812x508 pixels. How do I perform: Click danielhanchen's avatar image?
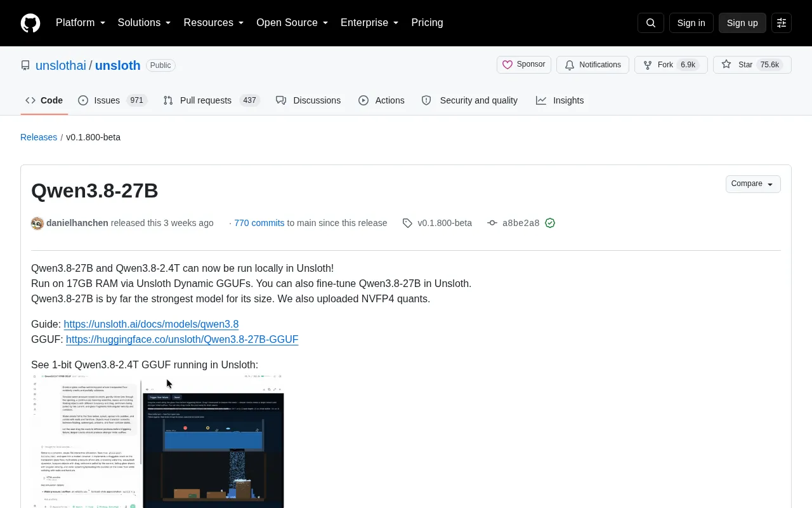pyautogui.click(x=37, y=224)
